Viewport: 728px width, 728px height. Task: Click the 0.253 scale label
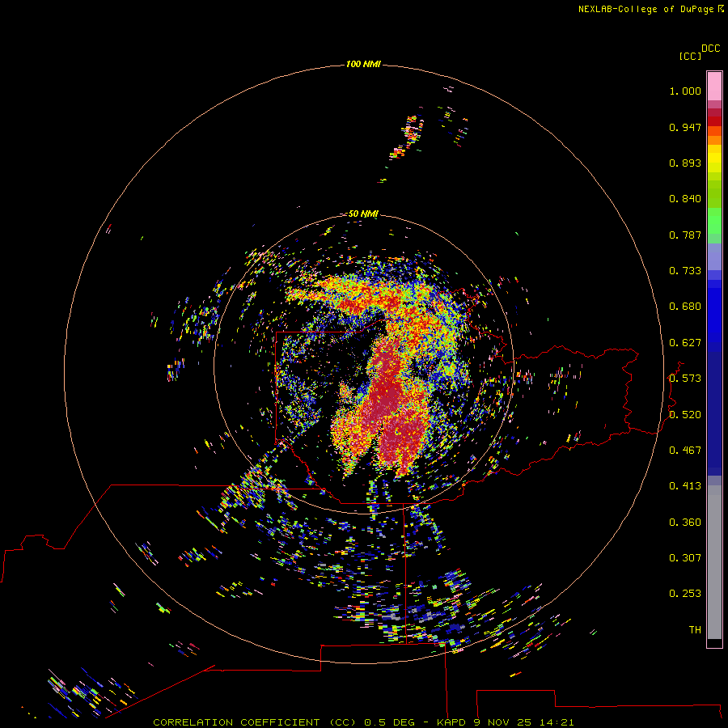(x=685, y=594)
